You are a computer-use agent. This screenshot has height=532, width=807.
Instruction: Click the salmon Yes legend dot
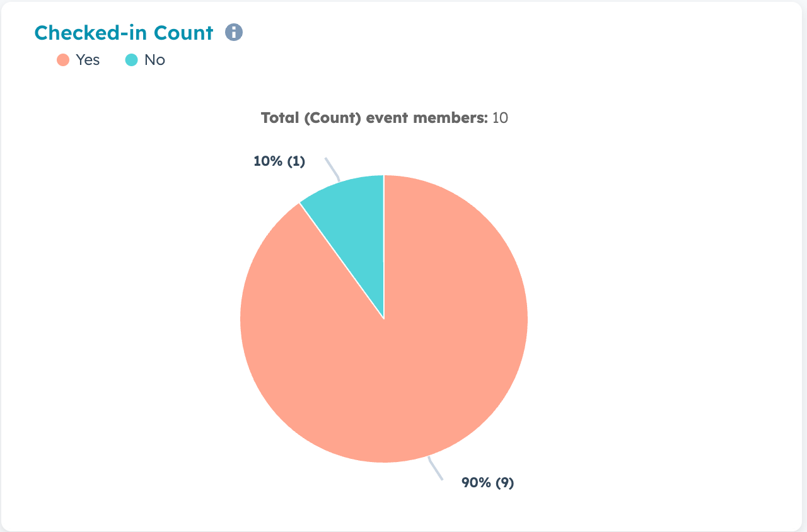pyautogui.click(x=63, y=61)
